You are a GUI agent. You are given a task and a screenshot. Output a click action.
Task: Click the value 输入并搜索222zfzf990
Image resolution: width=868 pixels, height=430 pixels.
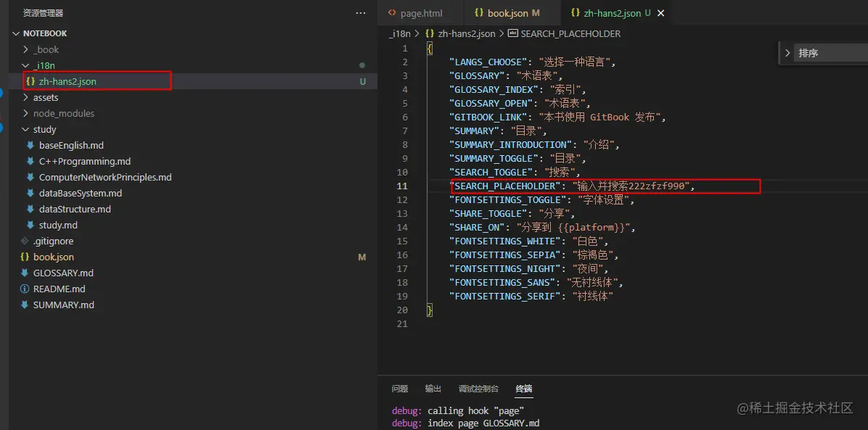(x=633, y=186)
